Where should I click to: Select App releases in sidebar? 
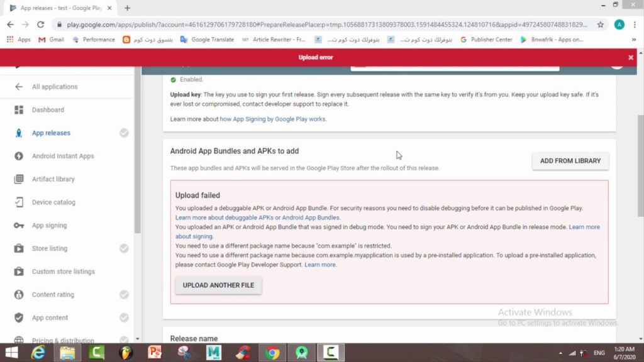(52, 133)
